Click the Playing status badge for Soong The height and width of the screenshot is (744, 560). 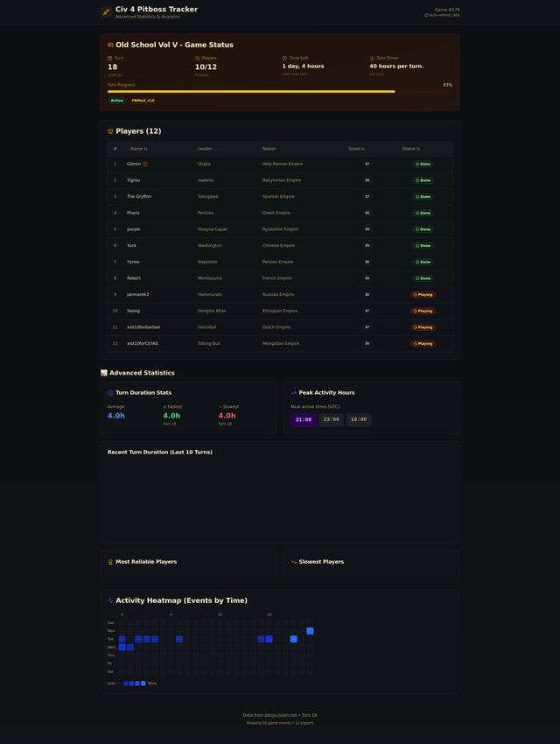point(423,311)
